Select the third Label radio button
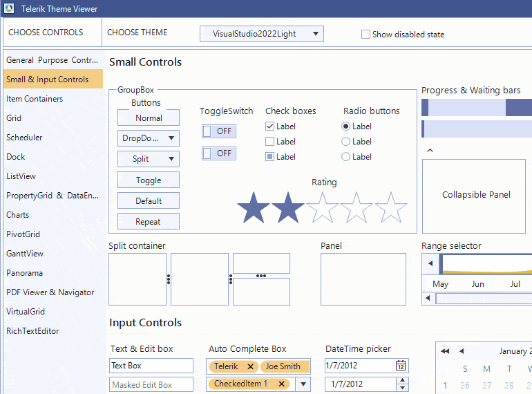 tap(345, 157)
